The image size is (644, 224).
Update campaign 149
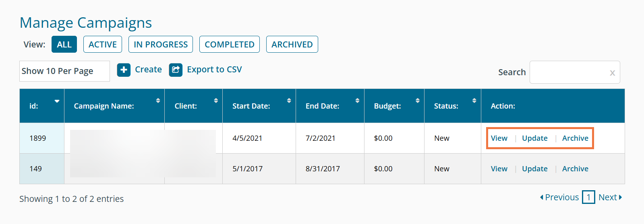pyautogui.click(x=534, y=169)
